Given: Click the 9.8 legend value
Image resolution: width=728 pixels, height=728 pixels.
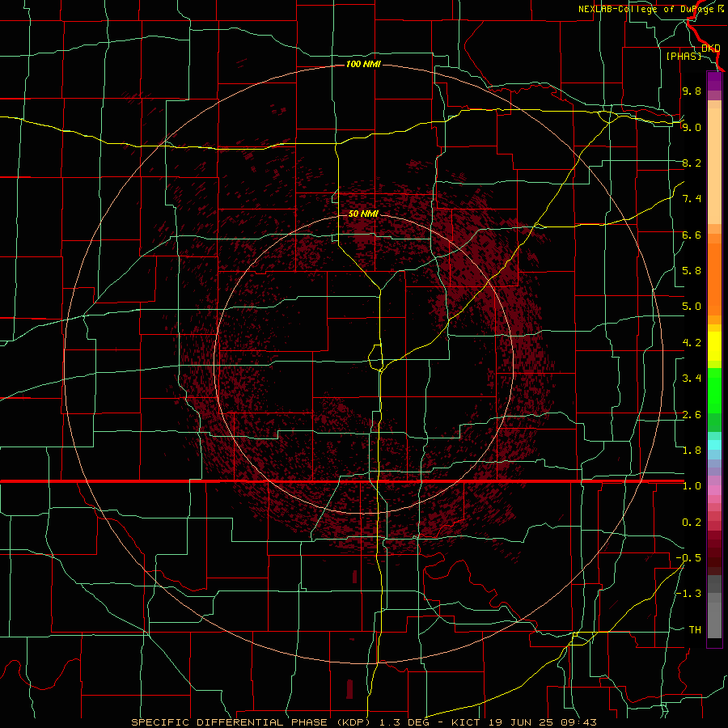Looking at the screenshot, I should coord(692,91).
